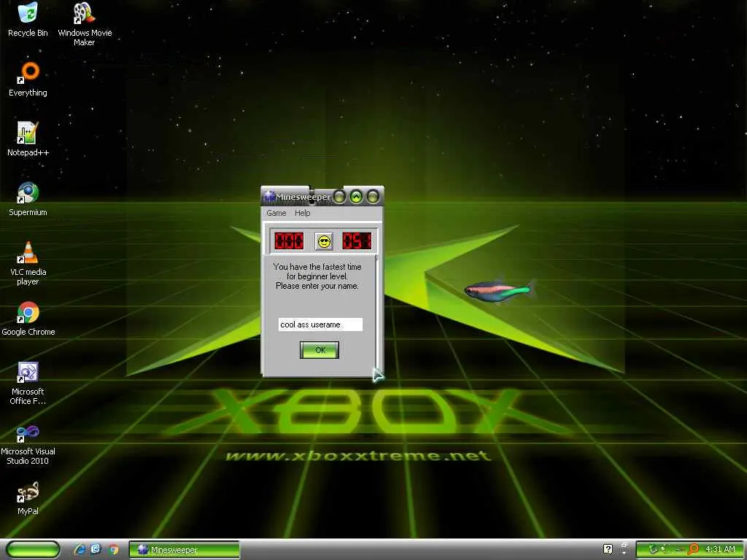
Task: Click the orange magnifier tray icon
Action: [x=693, y=549]
